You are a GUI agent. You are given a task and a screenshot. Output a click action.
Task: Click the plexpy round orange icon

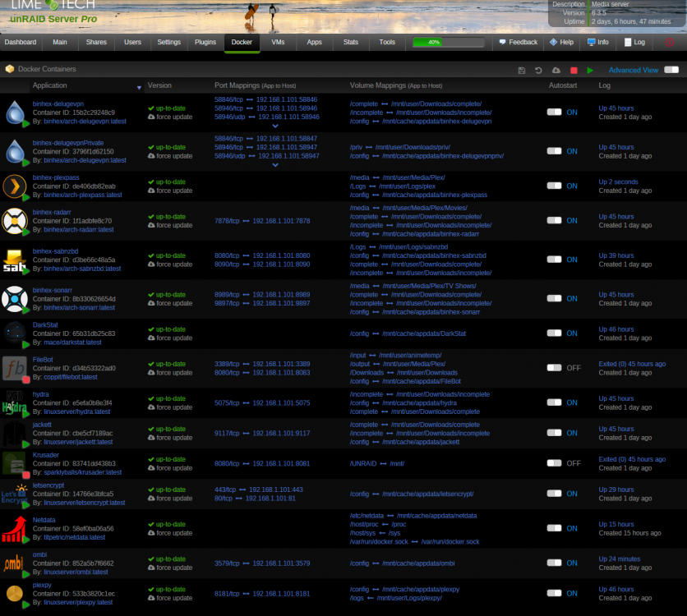[x=15, y=594]
